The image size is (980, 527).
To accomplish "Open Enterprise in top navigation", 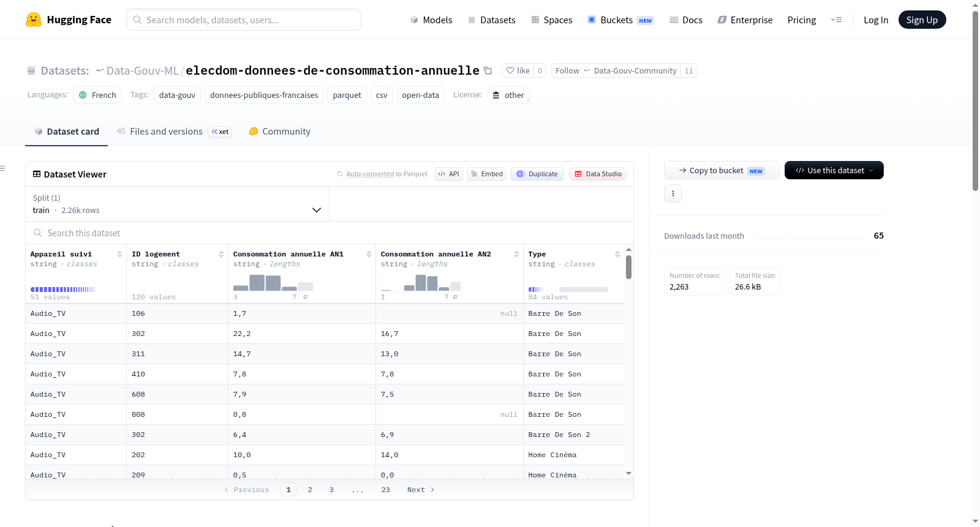I will (x=745, y=20).
